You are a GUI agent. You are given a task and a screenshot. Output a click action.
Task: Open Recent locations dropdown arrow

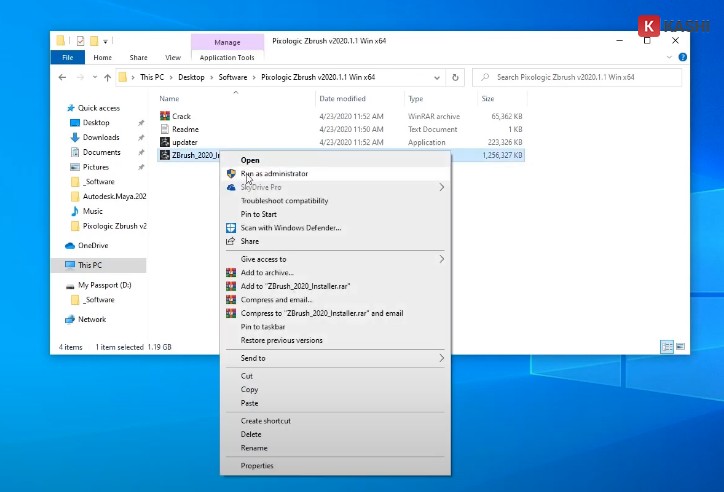[95, 78]
